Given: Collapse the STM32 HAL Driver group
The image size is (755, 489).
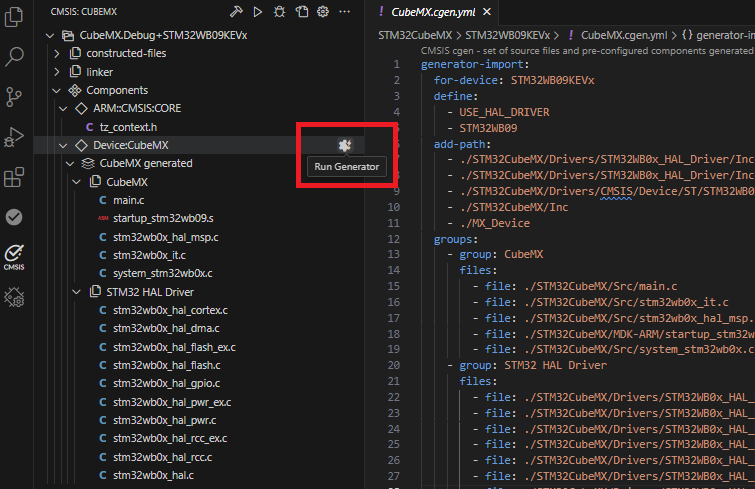Looking at the screenshot, I should tap(78, 291).
